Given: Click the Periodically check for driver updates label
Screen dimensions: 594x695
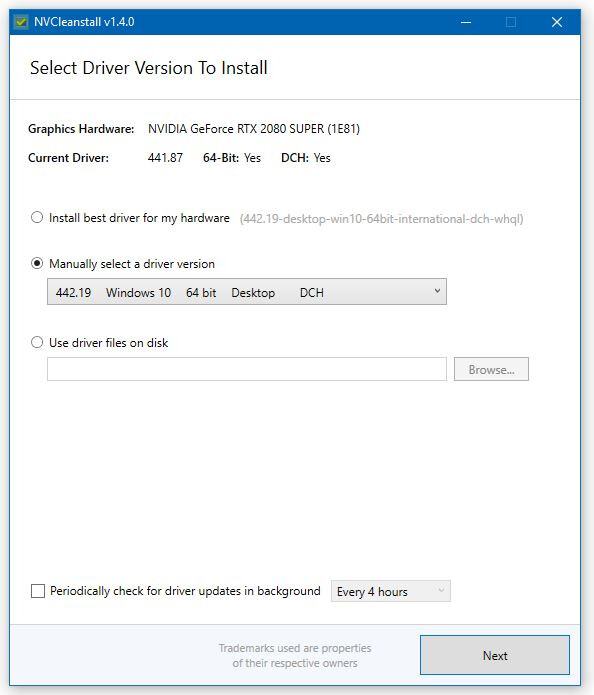Looking at the screenshot, I should [x=185, y=591].
